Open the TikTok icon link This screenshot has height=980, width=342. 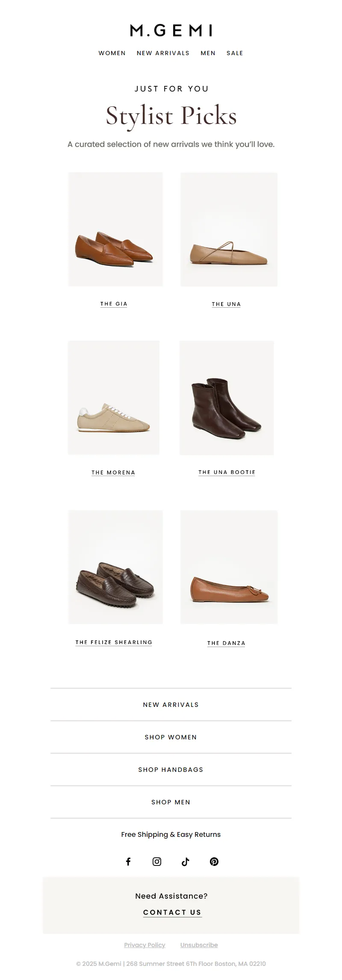185,861
